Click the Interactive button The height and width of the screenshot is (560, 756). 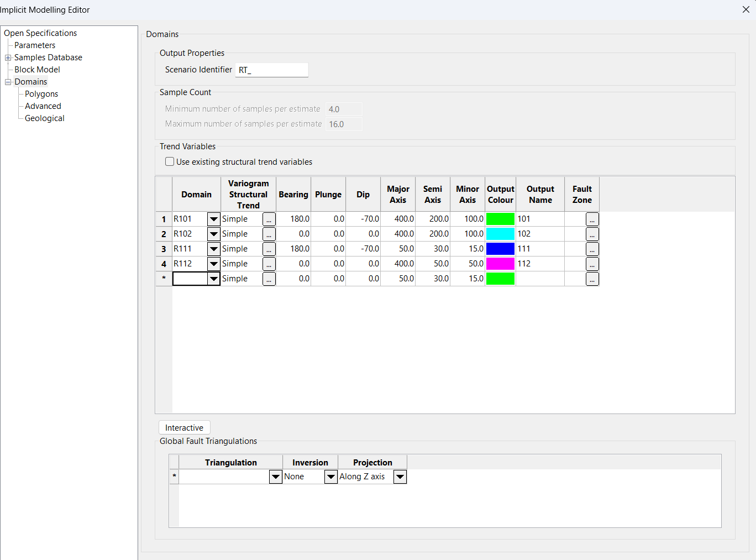tap(185, 428)
